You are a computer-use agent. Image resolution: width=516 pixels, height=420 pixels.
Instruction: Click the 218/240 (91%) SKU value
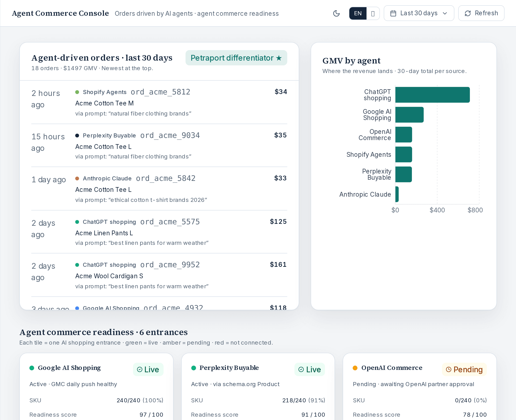303,400
